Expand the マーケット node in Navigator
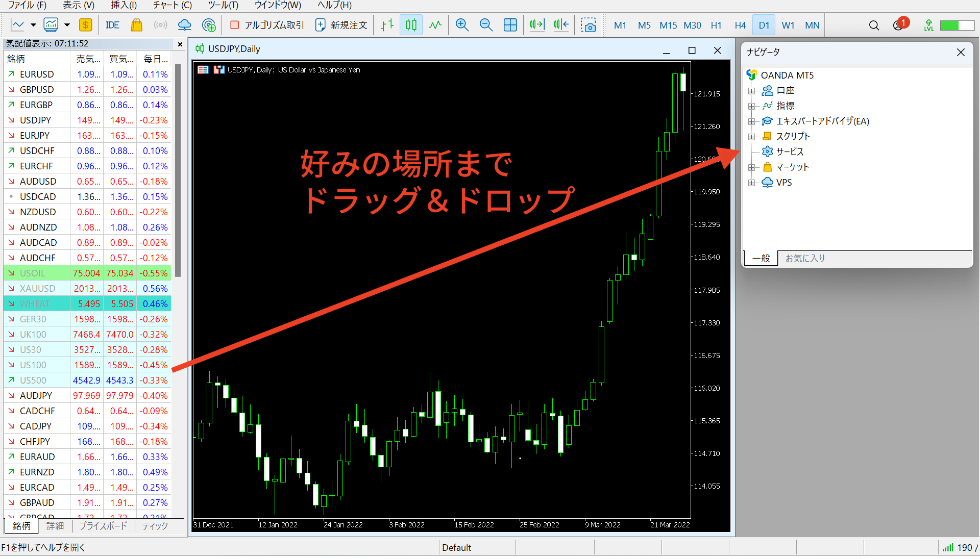The width and height of the screenshot is (980, 559). click(x=751, y=167)
